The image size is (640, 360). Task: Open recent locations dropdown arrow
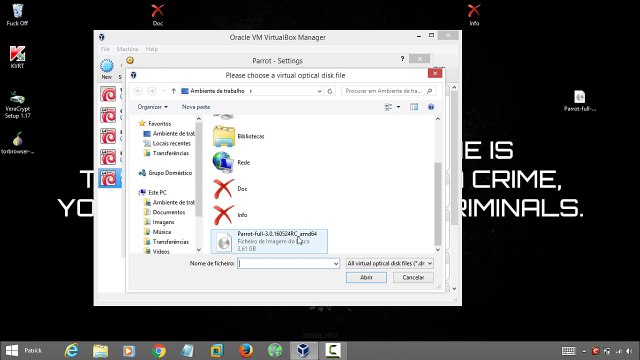pyautogui.click(x=163, y=91)
